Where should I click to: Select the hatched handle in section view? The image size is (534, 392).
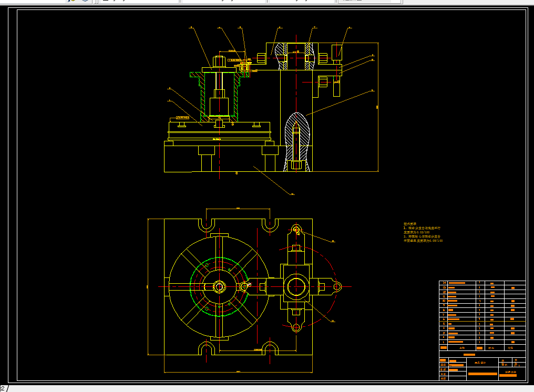(x=296, y=142)
